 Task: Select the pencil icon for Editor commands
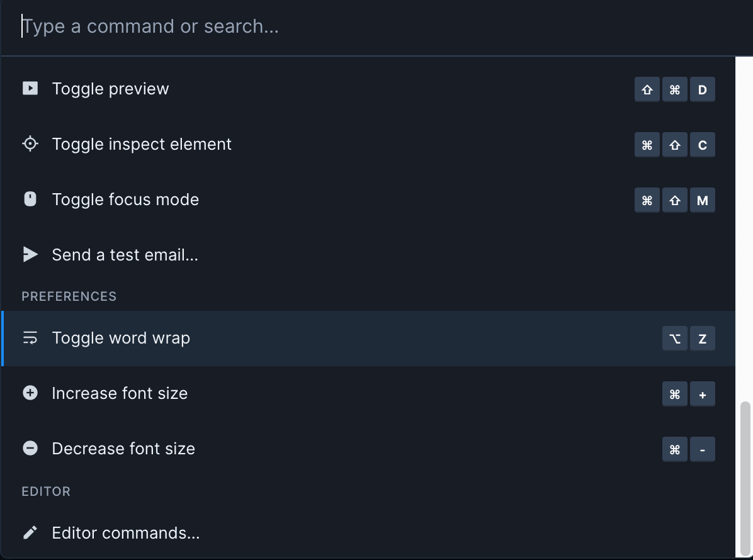pyautogui.click(x=30, y=532)
